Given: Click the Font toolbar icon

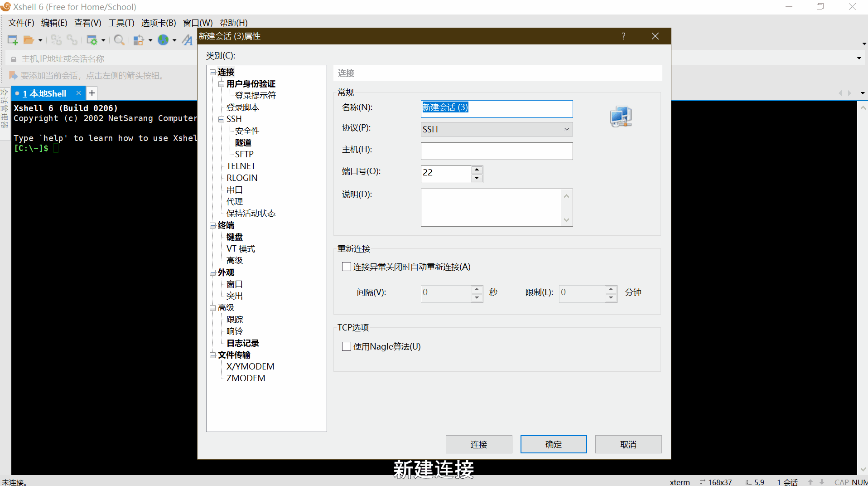Looking at the screenshot, I should tap(187, 40).
